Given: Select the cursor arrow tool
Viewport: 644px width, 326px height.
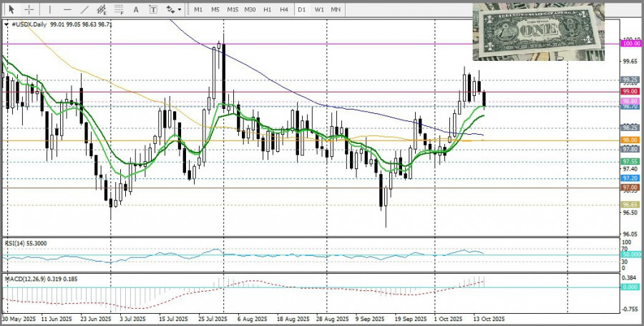Looking at the screenshot, I should tap(11, 9).
